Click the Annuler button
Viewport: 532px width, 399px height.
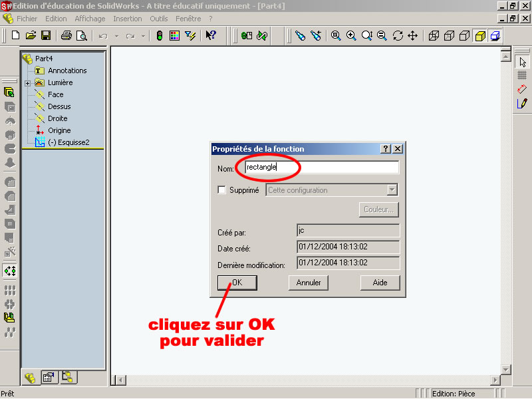point(309,283)
